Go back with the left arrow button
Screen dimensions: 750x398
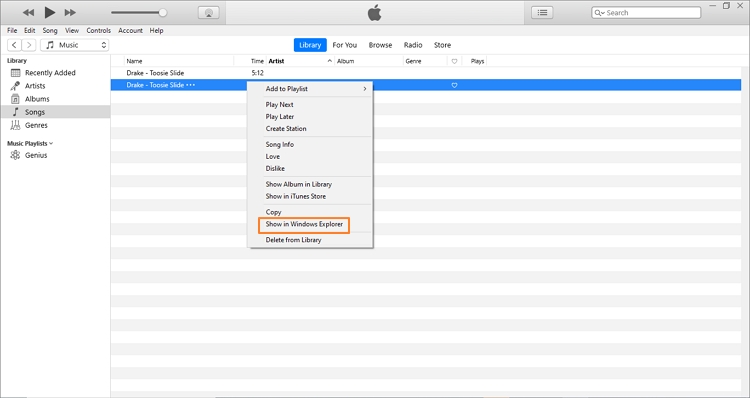coord(14,45)
